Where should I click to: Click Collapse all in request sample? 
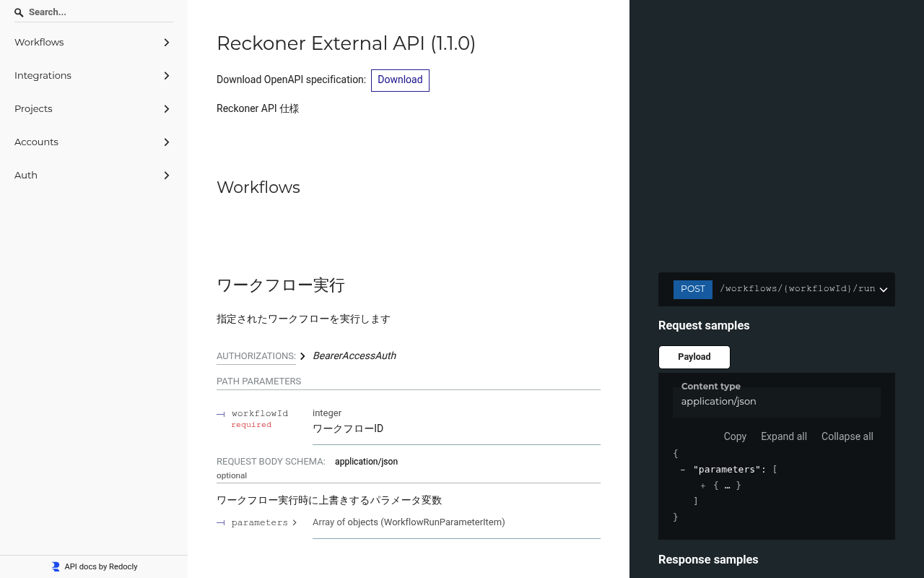847,436
